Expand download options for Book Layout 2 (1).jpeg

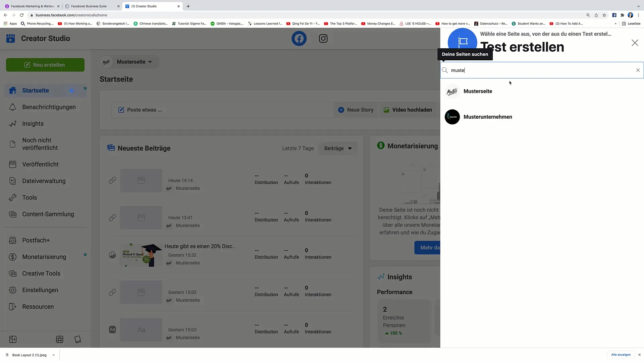click(x=53, y=355)
